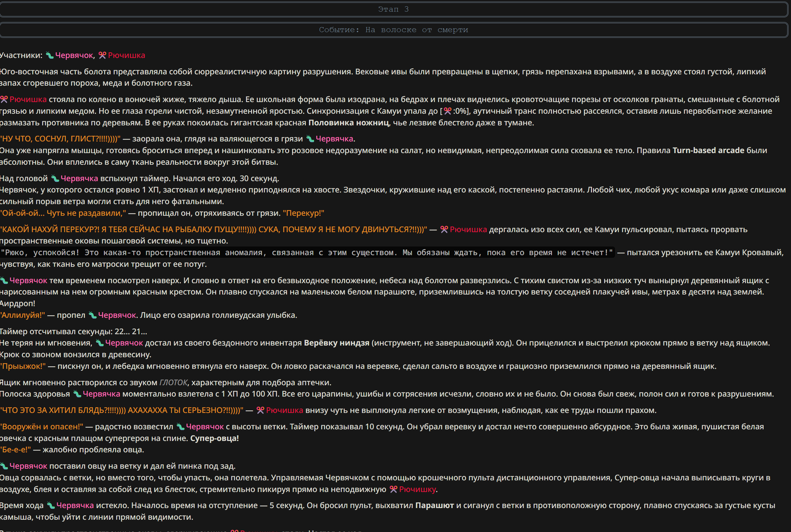
Task: Click the scissors icon next to :0% sync
Action: 448,111
